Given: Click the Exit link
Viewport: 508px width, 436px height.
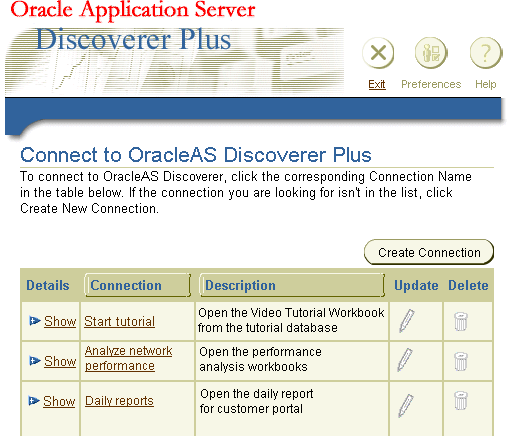Looking at the screenshot, I should point(377,84).
